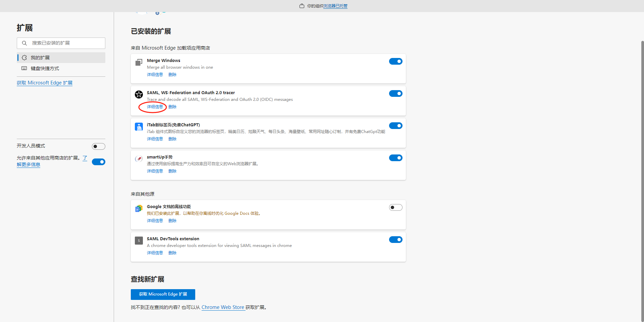Click the SAML tracer star icon
The height and width of the screenshot is (322, 644).
pos(139,94)
